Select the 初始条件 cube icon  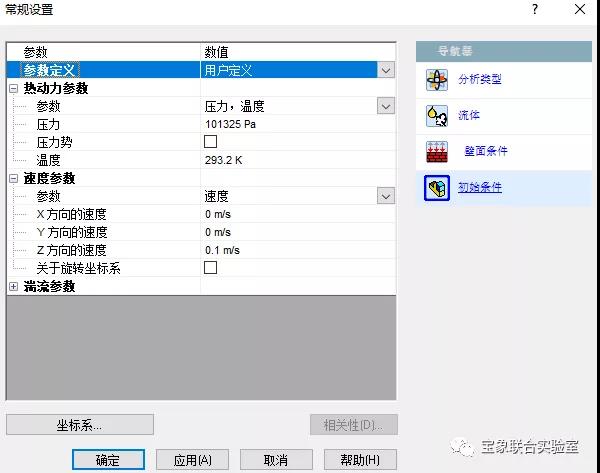click(x=437, y=188)
